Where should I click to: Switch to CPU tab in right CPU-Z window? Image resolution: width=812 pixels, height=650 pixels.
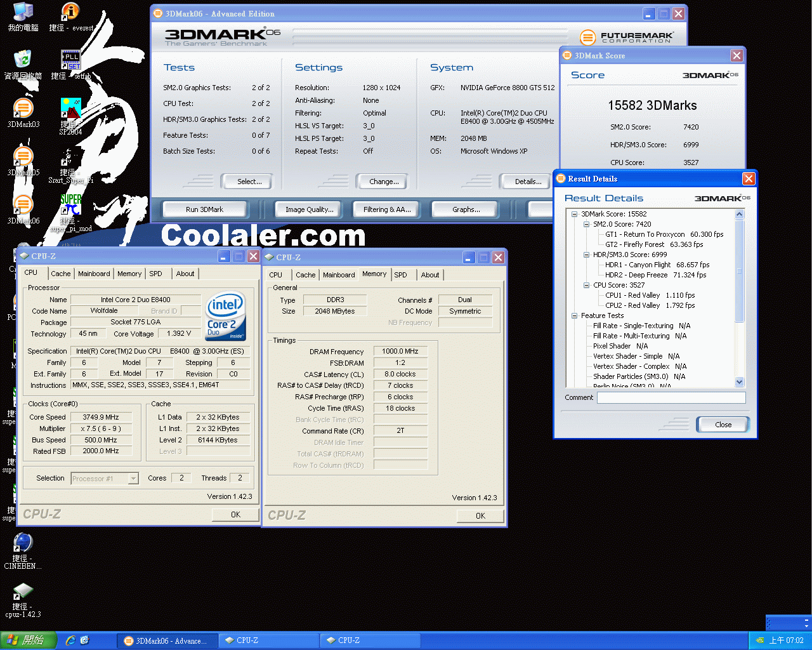[276, 275]
